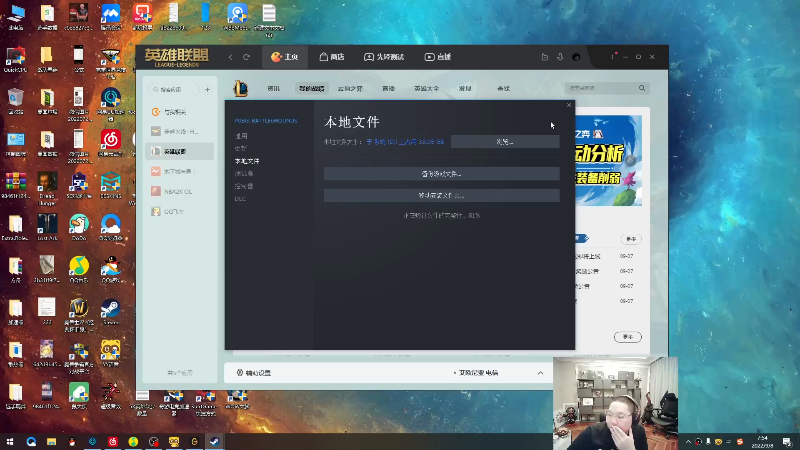Open the QuickCPU desktop shortcut
Screen dimensions: 800x450
(x=15, y=59)
